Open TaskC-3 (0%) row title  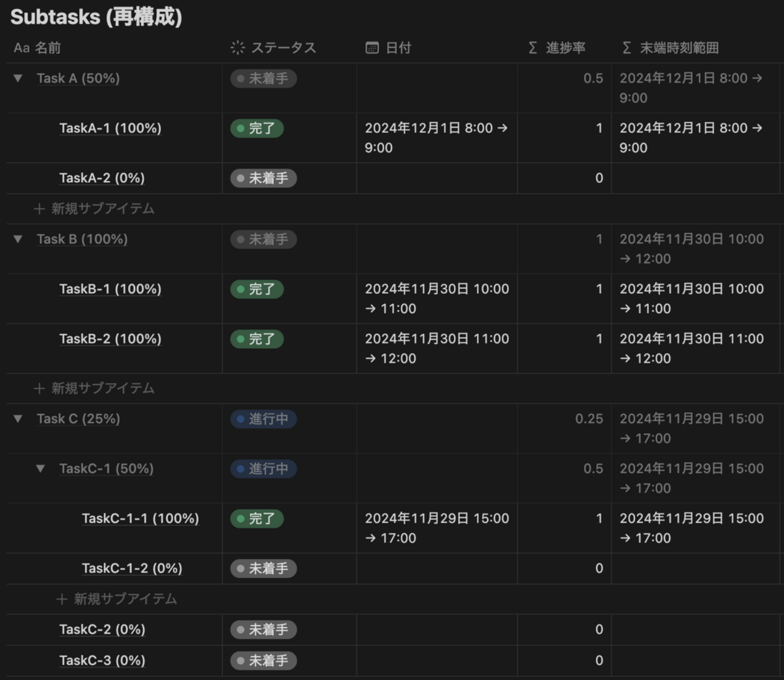[102, 661]
